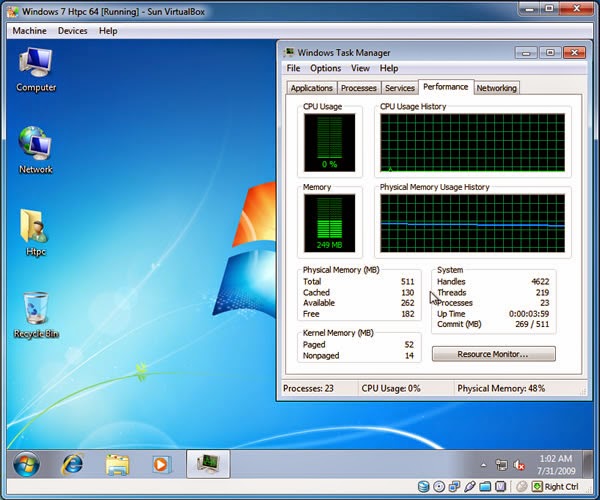Close the Windows Task Manager window

coord(574,53)
